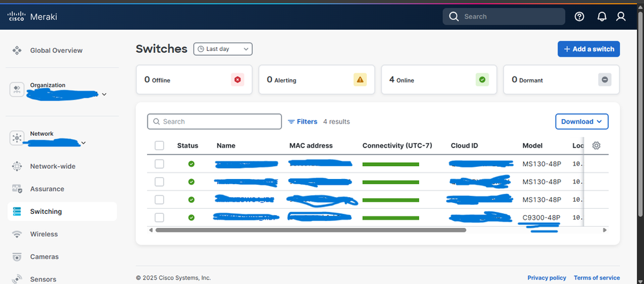Click the red Offline status icon
644x284 pixels.
click(x=238, y=80)
